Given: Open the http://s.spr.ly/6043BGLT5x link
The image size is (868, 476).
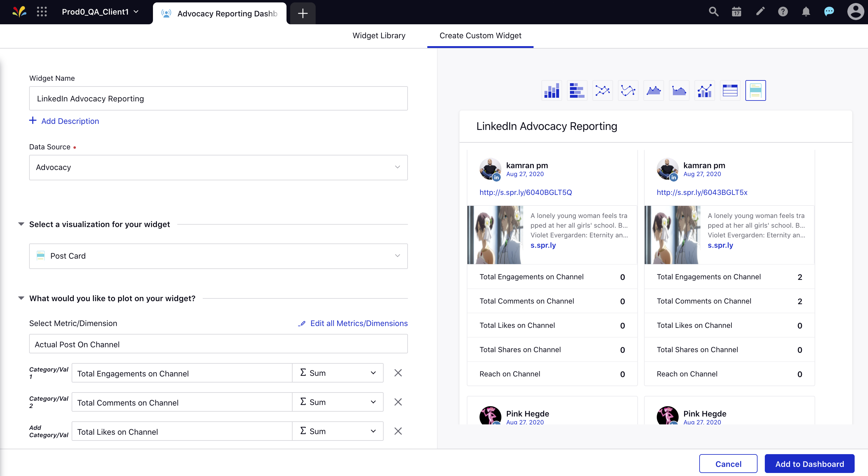Looking at the screenshot, I should pyautogui.click(x=702, y=192).
